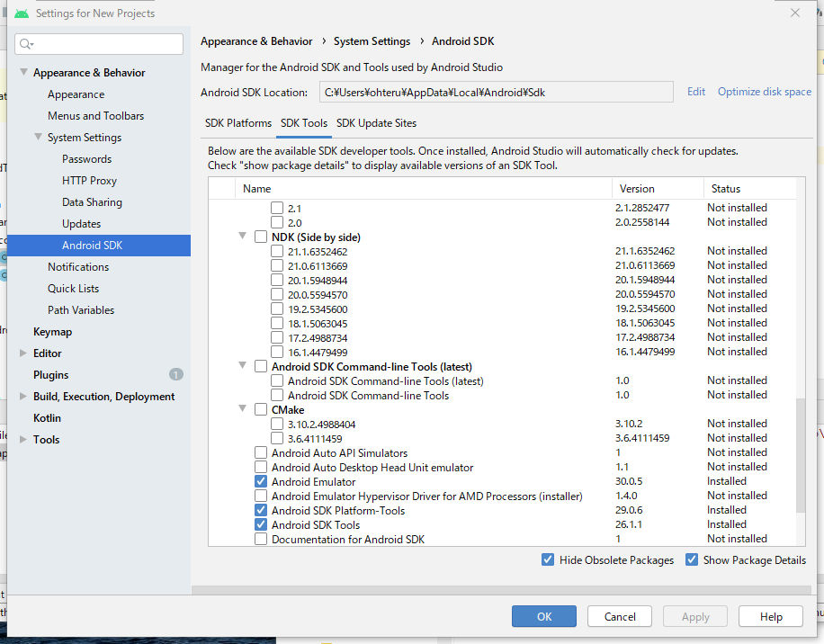Check Android Auto API Simulators checkbox

[x=261, y=452]
